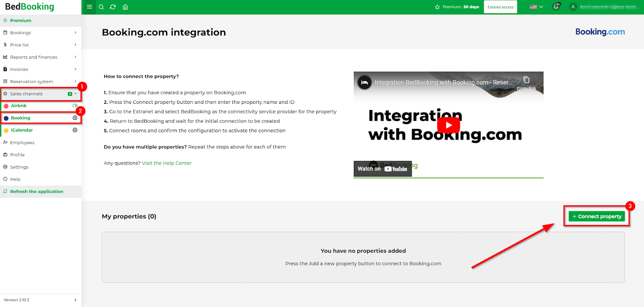The height and width of the screenshot is (307, 644).
Task: Click the BedBooking channel avatar on video
Action: pyautogui.click(x=365, y=82)
